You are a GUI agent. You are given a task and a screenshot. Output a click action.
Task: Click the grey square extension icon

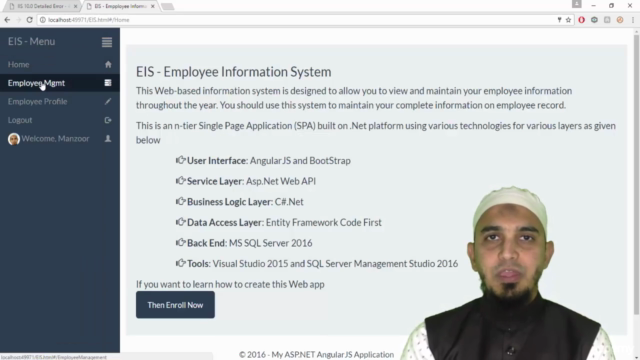(607, 20)
